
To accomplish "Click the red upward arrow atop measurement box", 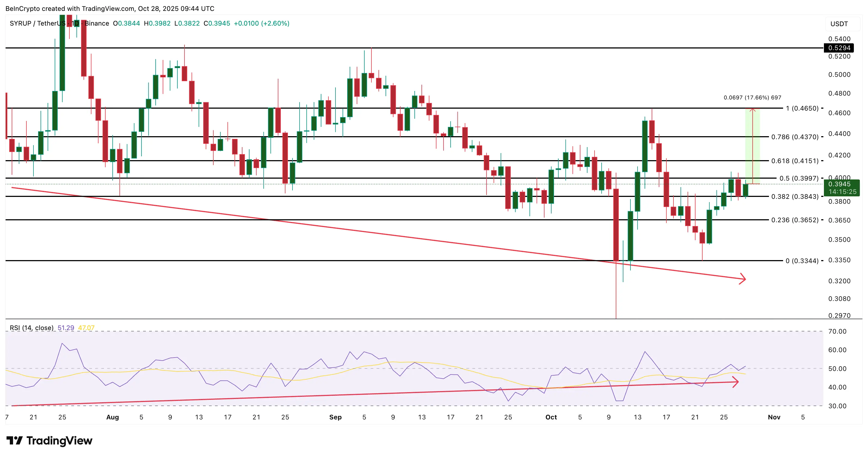I will 752,109.
